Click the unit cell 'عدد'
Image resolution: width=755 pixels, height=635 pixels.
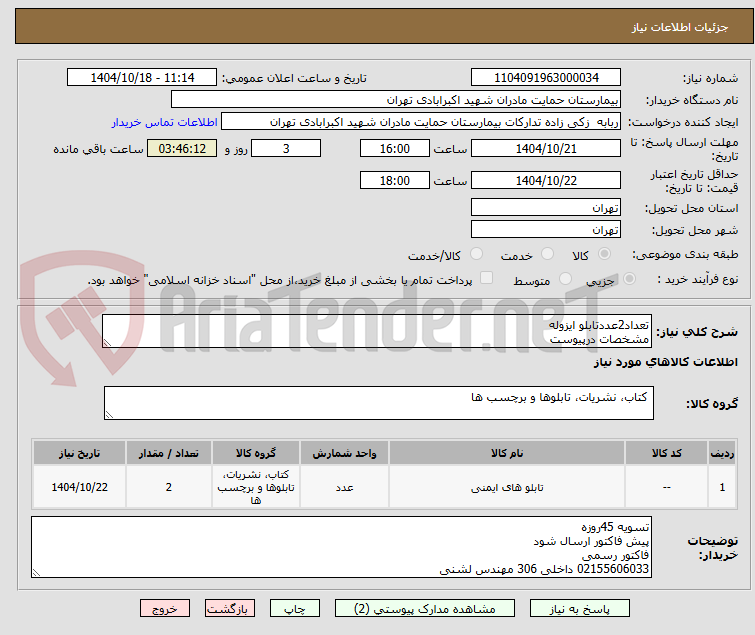click(x=344, y=487)
